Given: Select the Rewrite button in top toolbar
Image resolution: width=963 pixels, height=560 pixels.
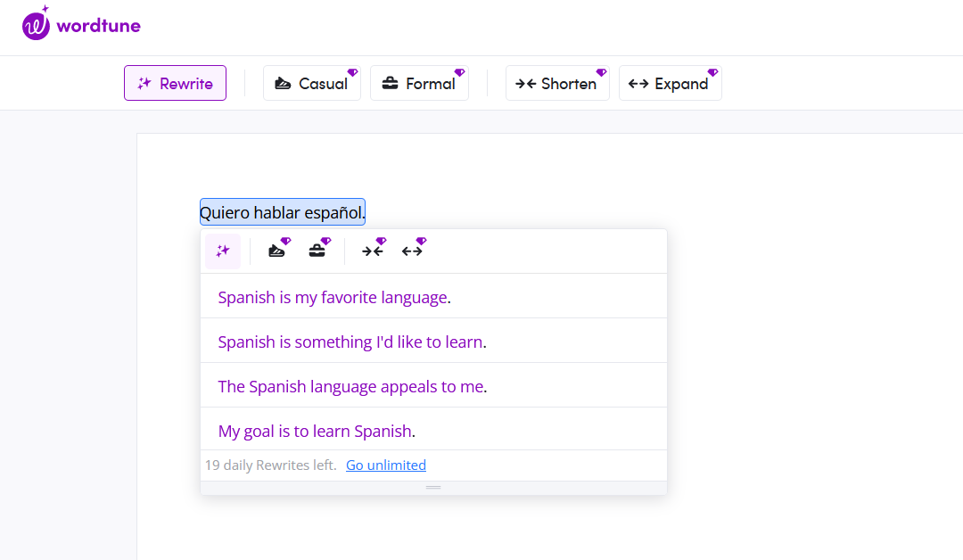Looking at the screenshot, I should [x=175, y=83].
